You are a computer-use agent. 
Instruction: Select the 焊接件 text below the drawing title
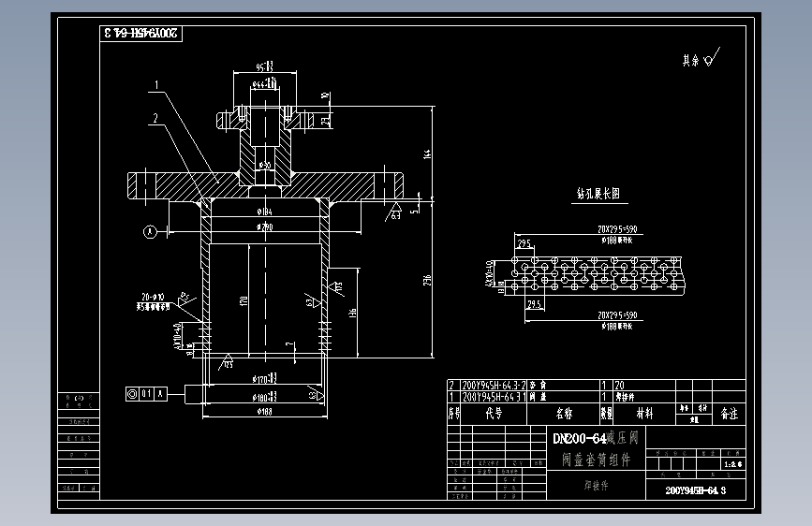596,486
